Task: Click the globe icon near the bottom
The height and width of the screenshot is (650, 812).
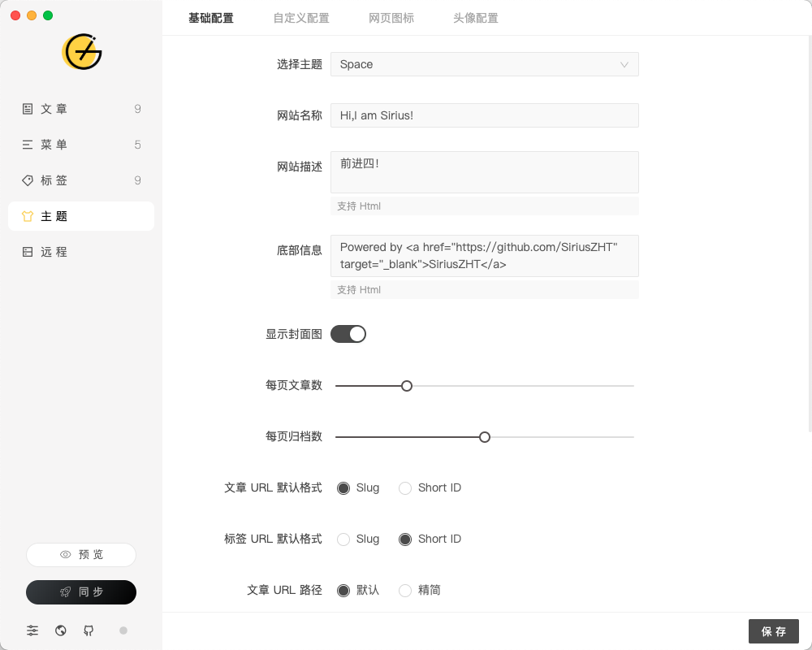Action: (x=61, y=630)
